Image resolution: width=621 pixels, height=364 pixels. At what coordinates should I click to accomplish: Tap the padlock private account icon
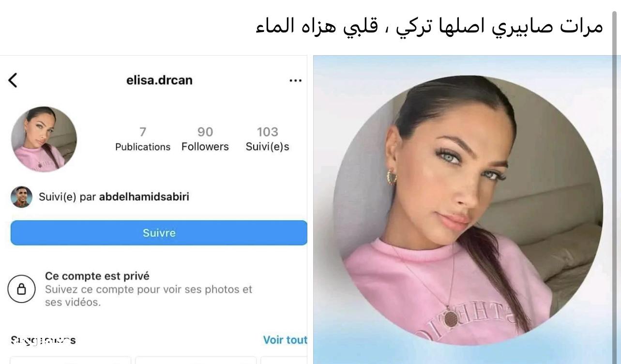pos(21,289)
